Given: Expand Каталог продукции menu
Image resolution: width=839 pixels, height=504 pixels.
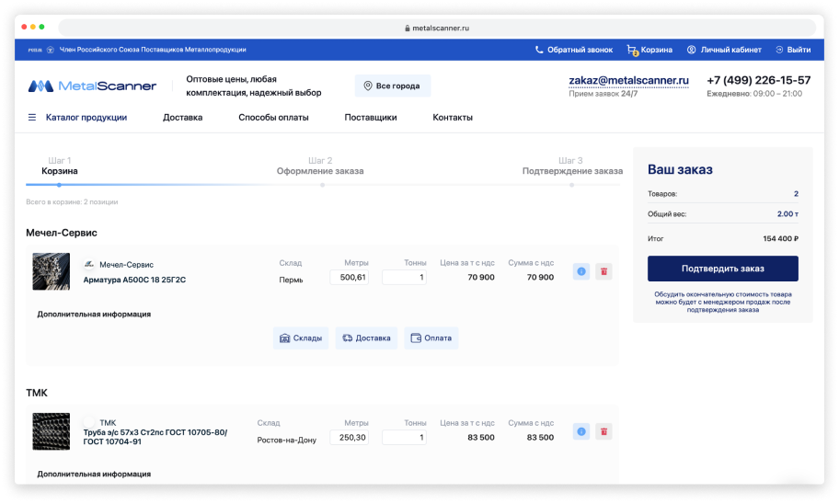Looking at the screenshot, I should (x=86, y=118).
